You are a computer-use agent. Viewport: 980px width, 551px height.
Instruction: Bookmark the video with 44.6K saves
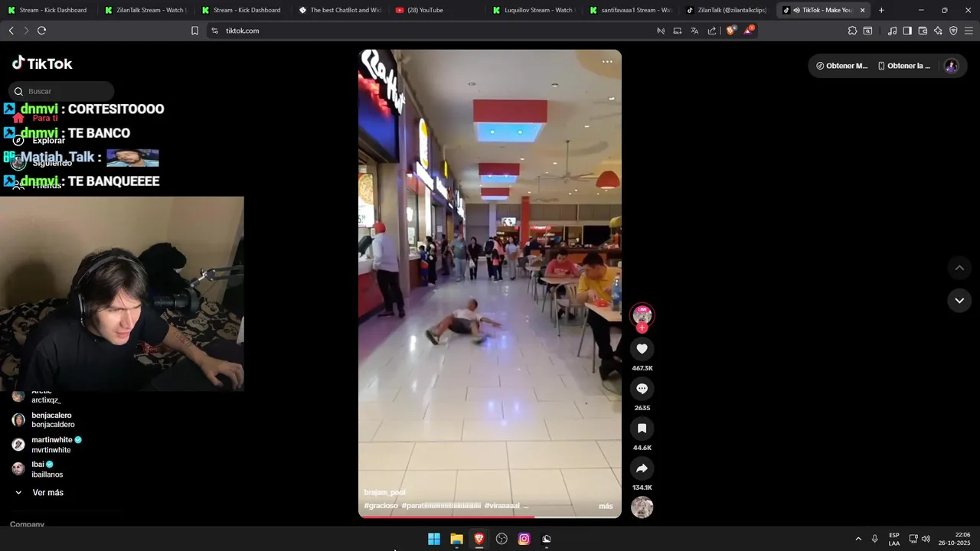click(642, 429)
